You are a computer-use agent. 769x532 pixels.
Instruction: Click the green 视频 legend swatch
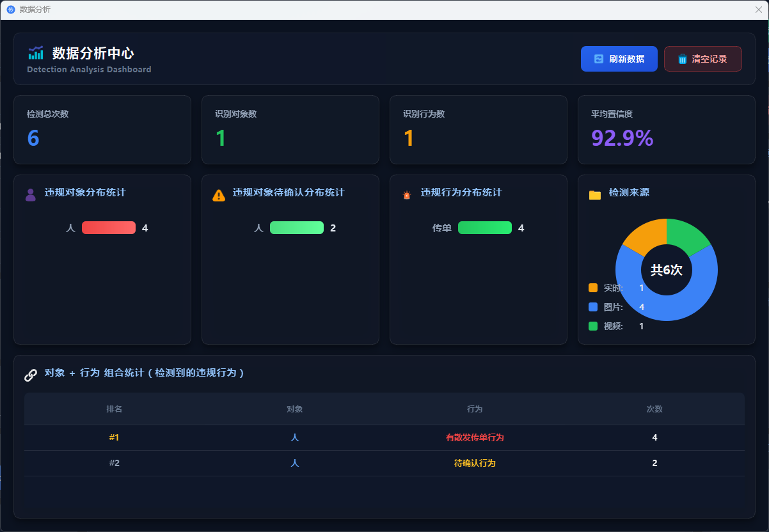(x=593, y=326)
